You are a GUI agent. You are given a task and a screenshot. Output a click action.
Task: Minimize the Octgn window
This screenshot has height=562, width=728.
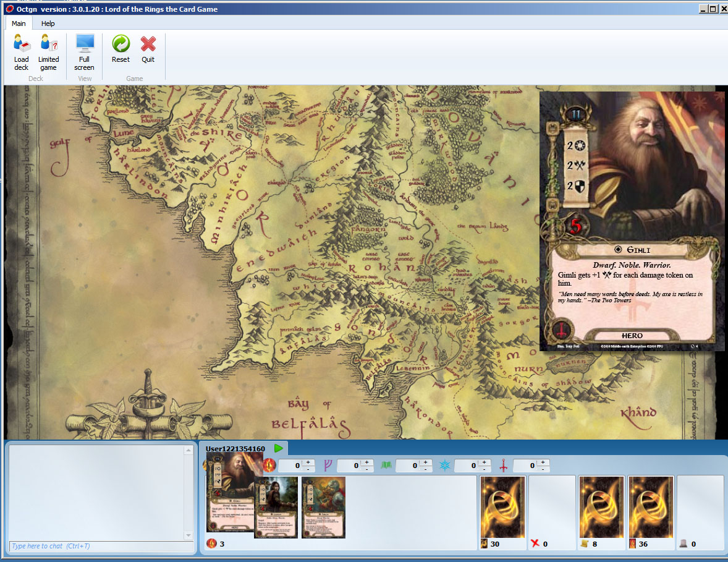click(x=704, y=9)
